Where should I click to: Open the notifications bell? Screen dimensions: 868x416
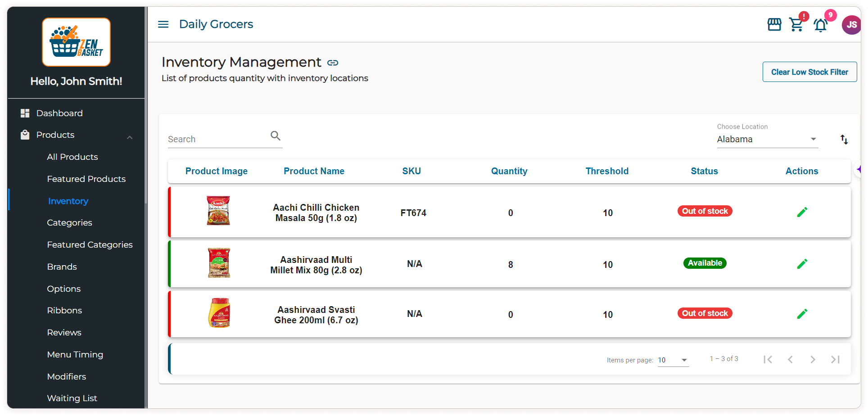pyautogui.click(x=820, y=25)
